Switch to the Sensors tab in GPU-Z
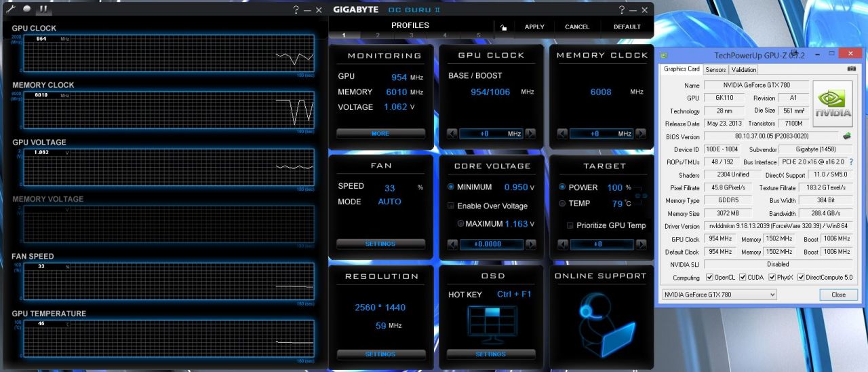Image resolution: width=868 pixels, height=372 pixels. point(715,69)
